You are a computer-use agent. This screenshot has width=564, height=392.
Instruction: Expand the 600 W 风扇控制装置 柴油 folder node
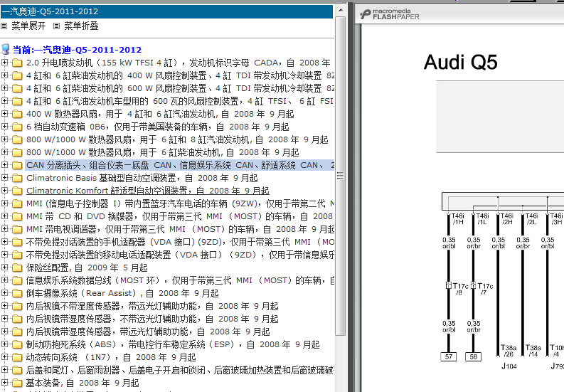[4, 88]
